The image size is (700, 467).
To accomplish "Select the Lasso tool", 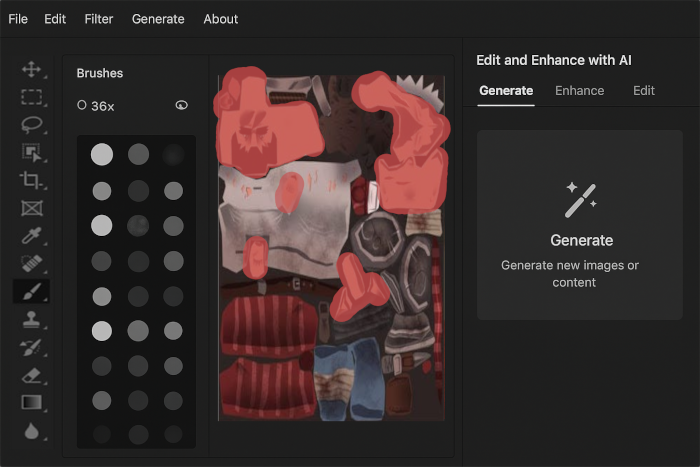I will (x=31, y=125).
